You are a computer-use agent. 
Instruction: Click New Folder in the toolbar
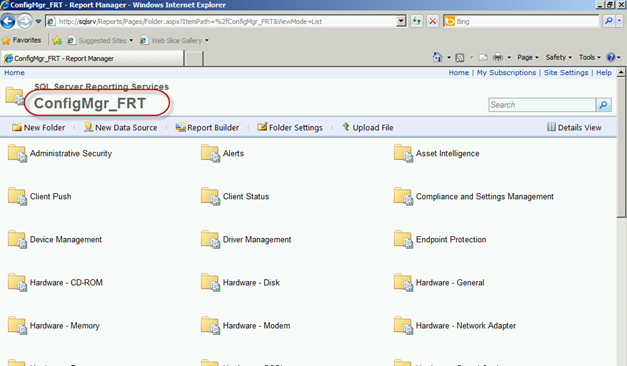38,128
